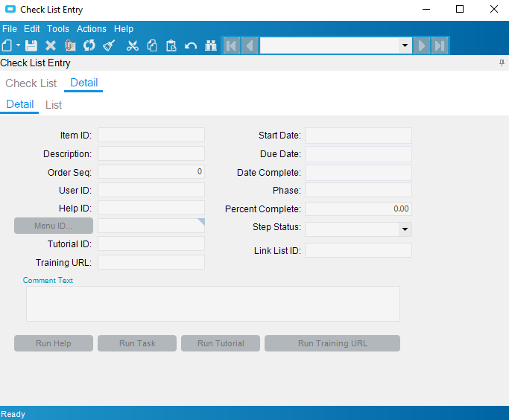The width and height of the screenshot is (509, 420).
Task: Click the Delete X toolbar icon
Action: [x=51, y=45]
